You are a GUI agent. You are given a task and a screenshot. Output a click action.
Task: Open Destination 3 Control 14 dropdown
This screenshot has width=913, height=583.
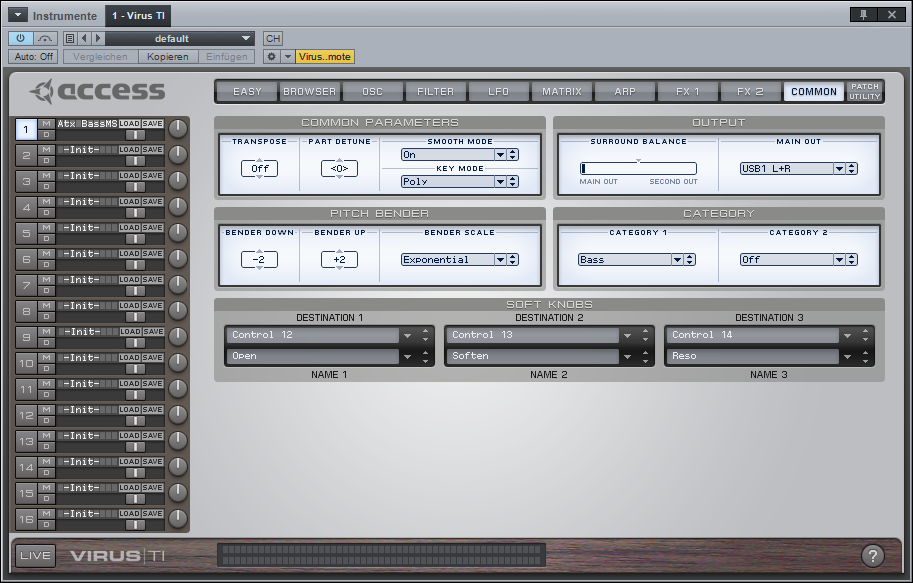pyautogui.click(x=847, y=335)
